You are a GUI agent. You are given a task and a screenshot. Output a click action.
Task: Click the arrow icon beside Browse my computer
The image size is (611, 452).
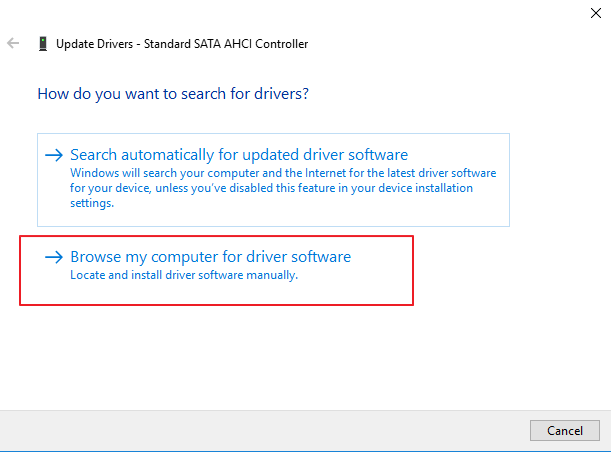click(54, 257)
